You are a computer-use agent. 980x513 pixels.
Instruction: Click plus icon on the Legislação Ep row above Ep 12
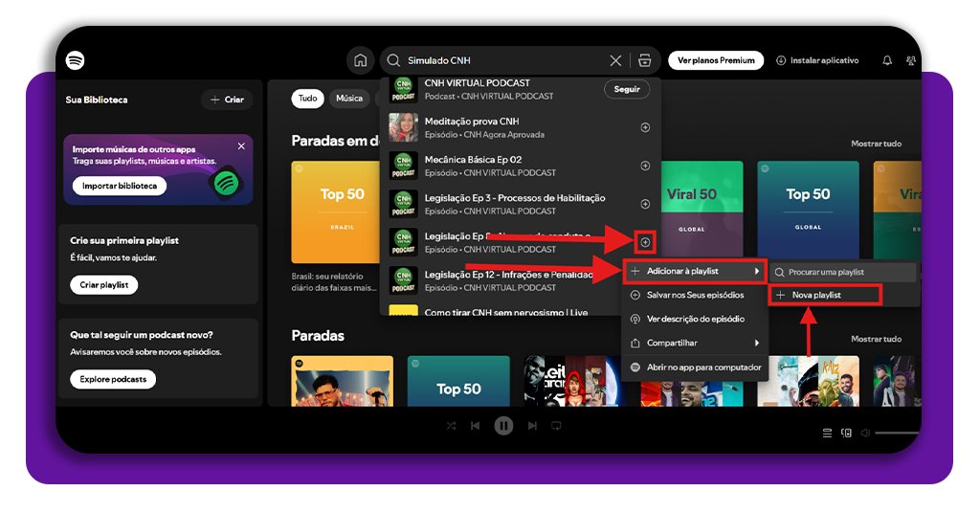(646, 242)
